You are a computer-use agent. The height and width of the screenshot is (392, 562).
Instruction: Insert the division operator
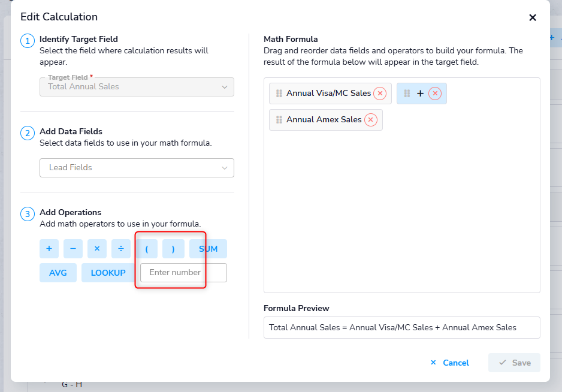tap(121, 249)
